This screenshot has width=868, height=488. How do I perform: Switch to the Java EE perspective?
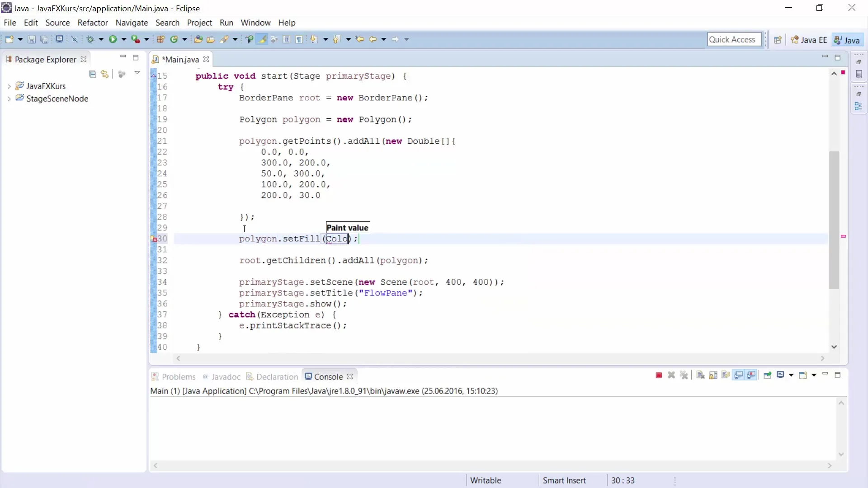point(809,40)
